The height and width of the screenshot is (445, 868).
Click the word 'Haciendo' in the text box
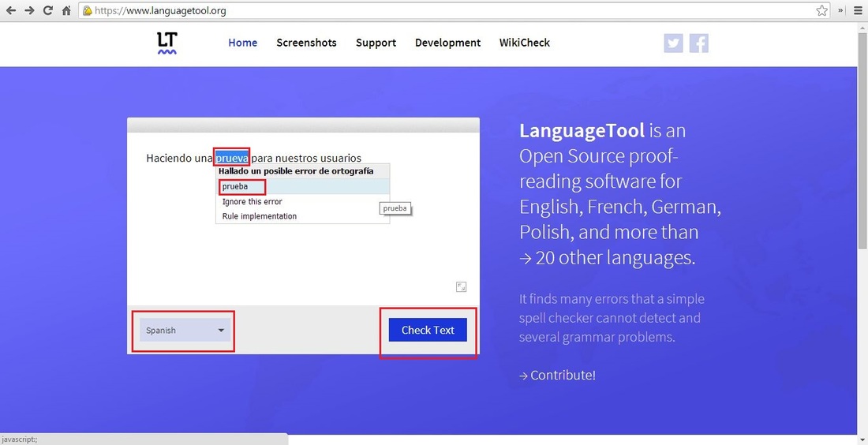pyautogui.click(x=169, y=158)
